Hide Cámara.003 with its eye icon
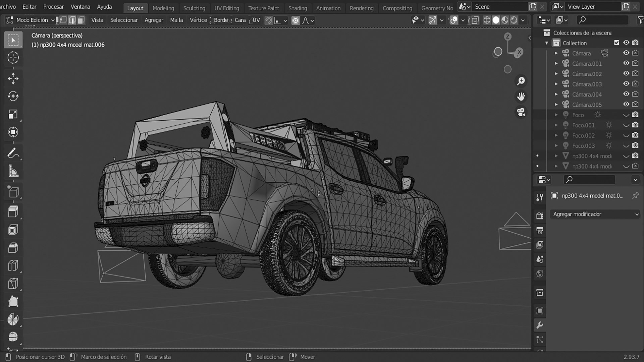644x362 pixels. [x=626, y=84]
